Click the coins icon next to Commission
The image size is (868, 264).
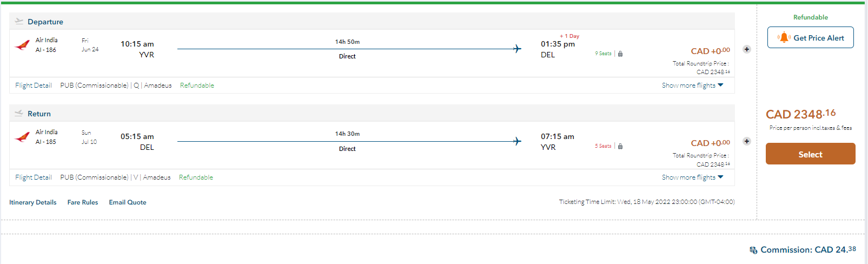pos(753,250)
